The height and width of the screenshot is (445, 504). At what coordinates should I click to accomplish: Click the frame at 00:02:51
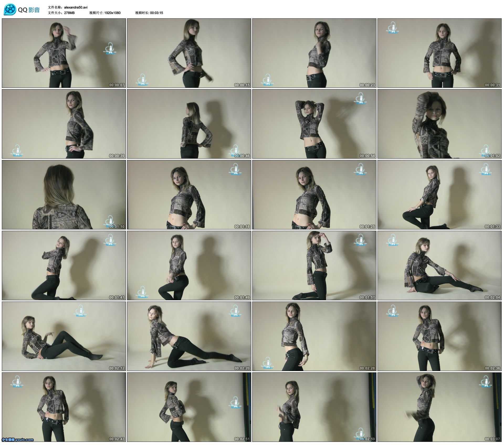[x=189, y=407]
